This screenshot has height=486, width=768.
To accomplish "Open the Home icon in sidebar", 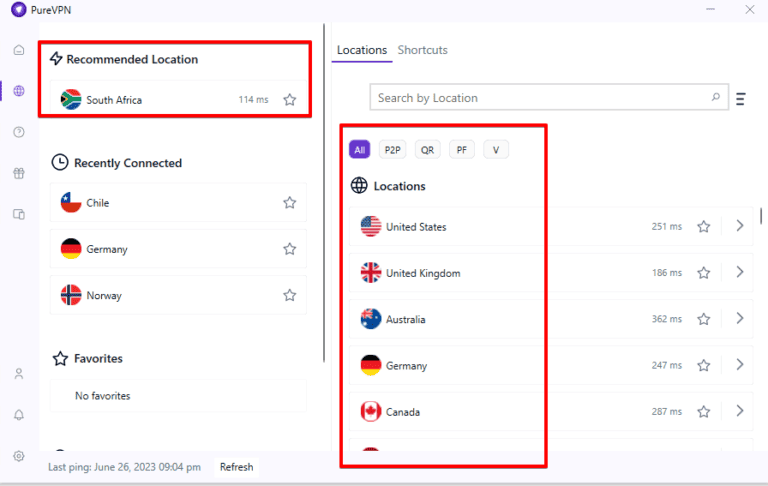I will pos(19,50).
